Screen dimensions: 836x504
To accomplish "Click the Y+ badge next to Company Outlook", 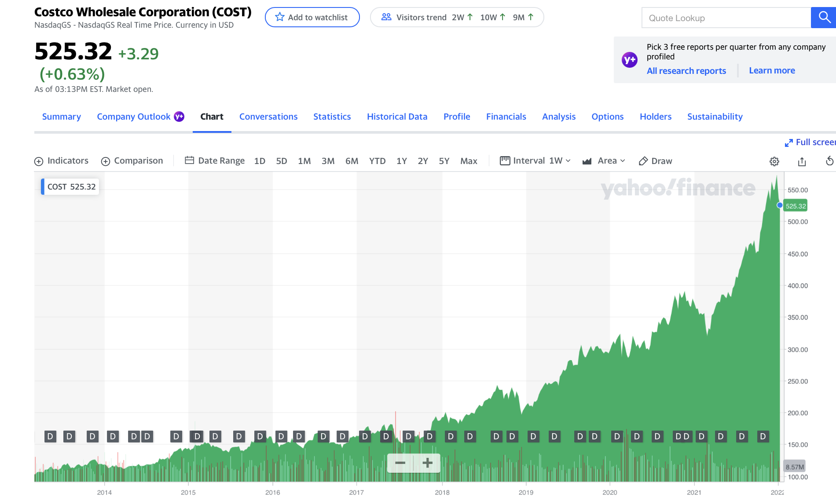I will point(179,117).
